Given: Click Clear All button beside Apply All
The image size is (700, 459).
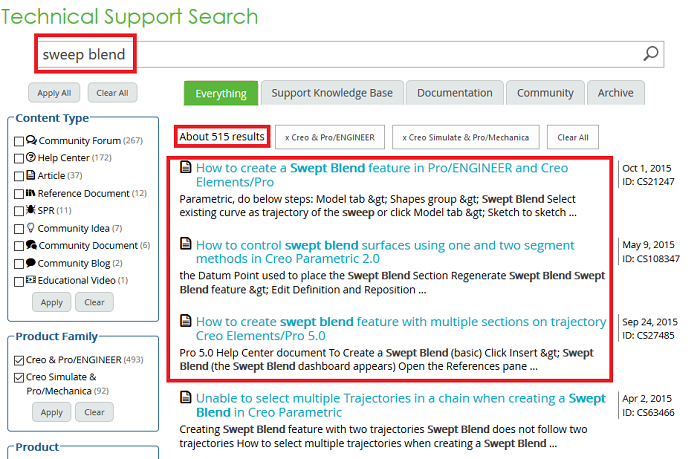Looking at the screenshot, I should pyautogui.click(x=112, y=93).
